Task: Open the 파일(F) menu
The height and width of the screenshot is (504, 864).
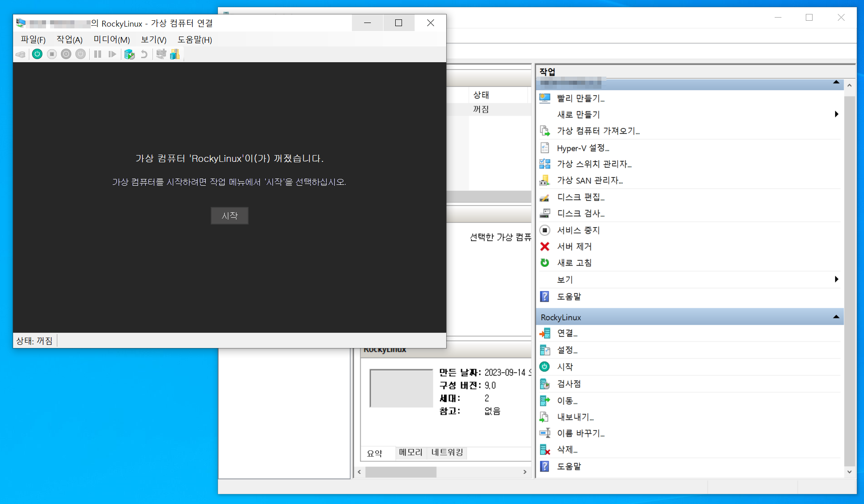Action: tap(33, 40)
